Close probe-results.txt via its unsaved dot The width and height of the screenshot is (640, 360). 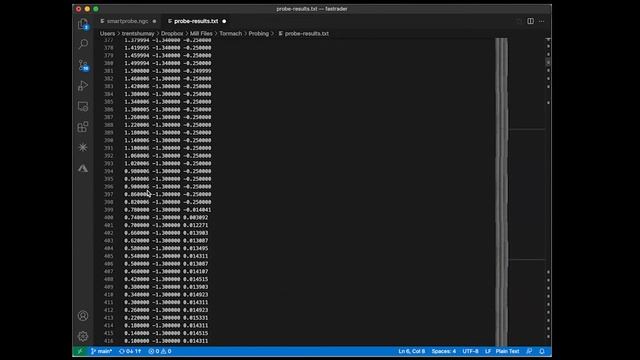click(224, 21)
